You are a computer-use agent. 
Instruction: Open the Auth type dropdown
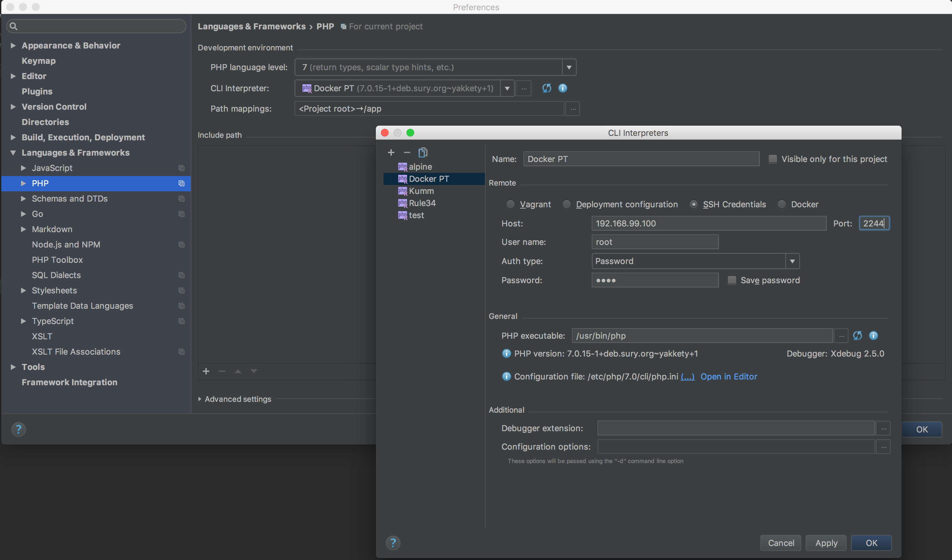pos(792,261)
